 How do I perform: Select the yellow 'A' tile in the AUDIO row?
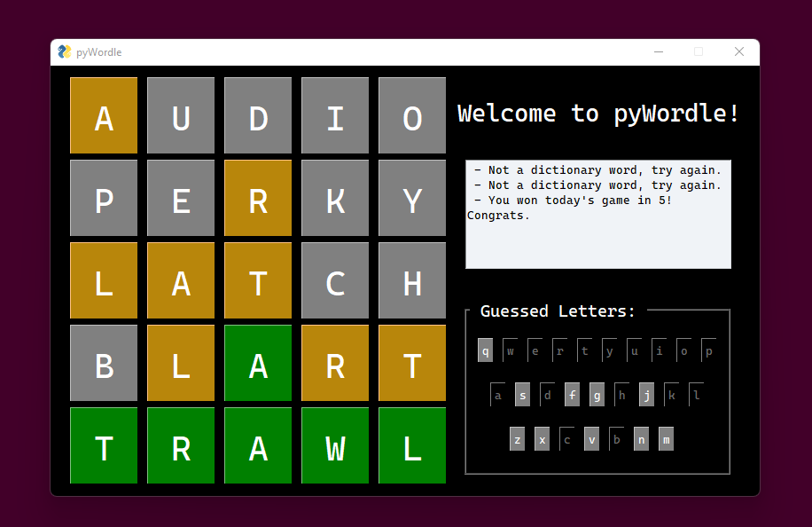[103, 115]
